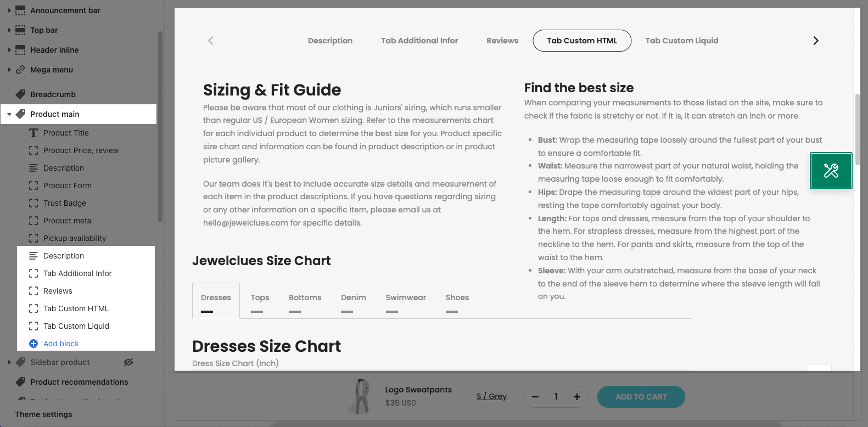868x427 pixels.
Task: Click the Product recommendations tag icon
Action: (x=20, y=382)
